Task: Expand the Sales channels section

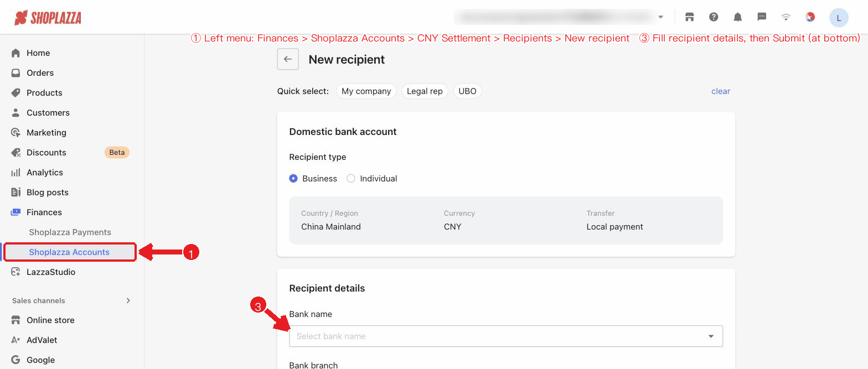Action: pos(128,301)
